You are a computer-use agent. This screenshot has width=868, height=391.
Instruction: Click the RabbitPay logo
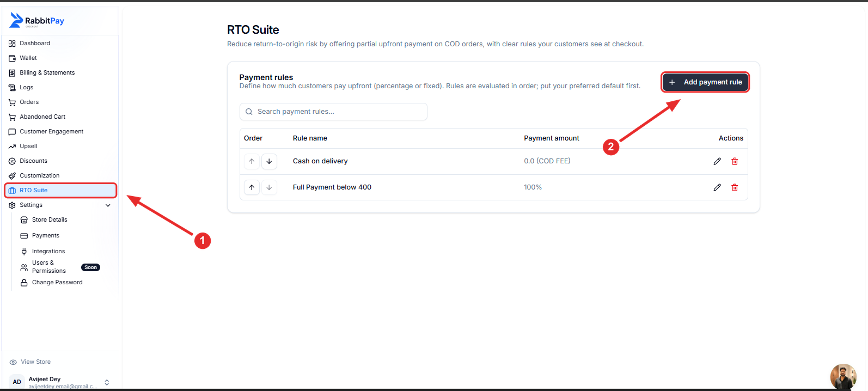coord(37,20)
